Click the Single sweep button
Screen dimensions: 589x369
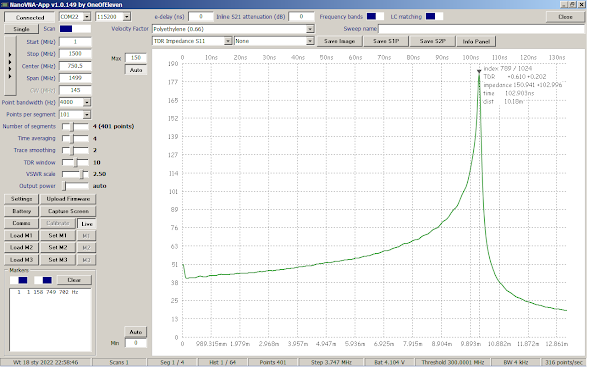tap(21, 29)
